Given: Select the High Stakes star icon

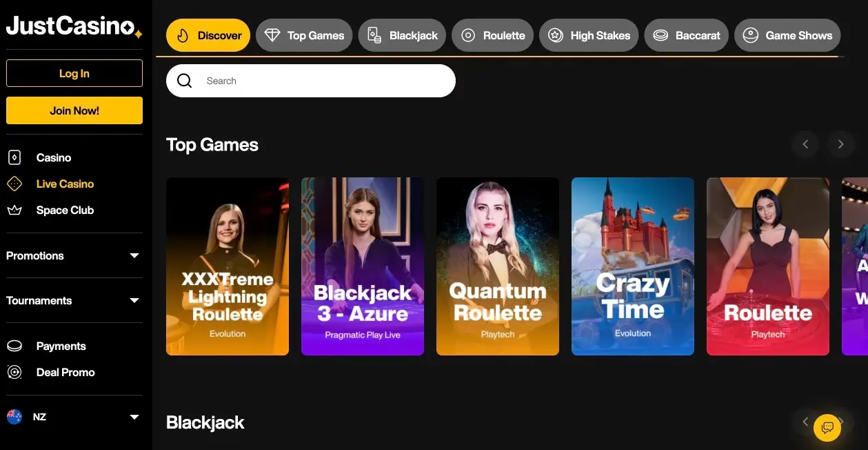Looking at the screenshot, I should pos(556,35).
